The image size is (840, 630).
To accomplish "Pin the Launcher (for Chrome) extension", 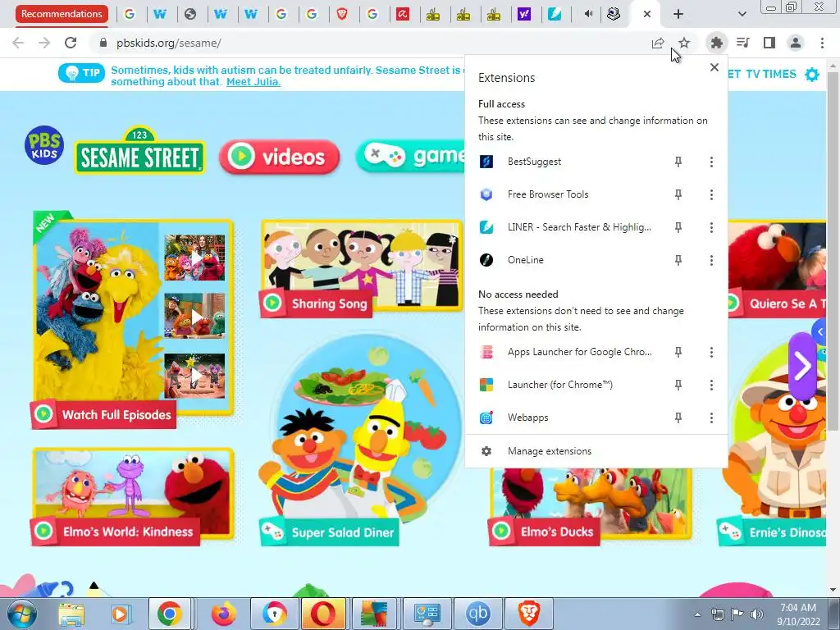I will click(x=678, y=385).
